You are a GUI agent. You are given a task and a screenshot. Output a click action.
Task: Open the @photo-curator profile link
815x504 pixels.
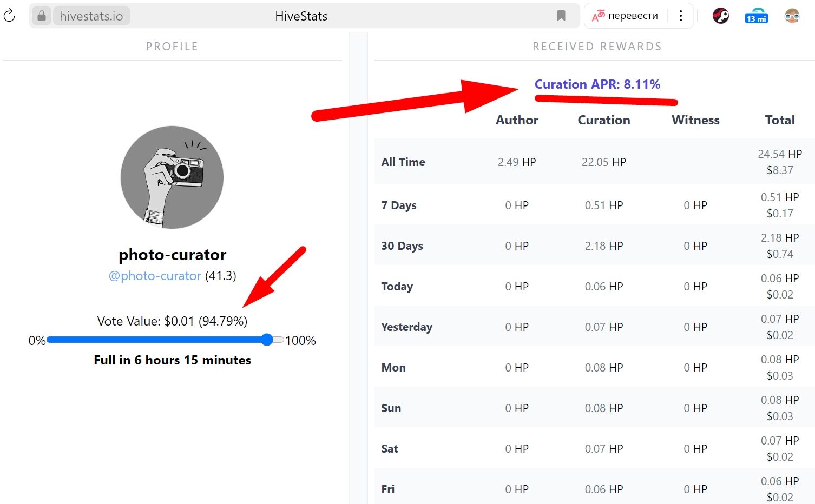pos(155,276)
